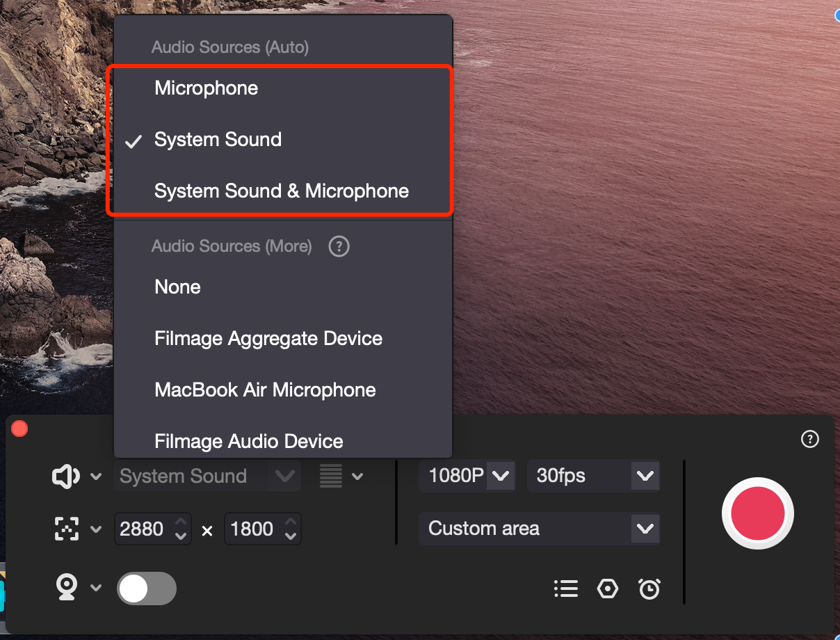Image resolution: width=840 pixels, height=640 pixels.
Task: Click the width field showing 2880
Action: point(152,529)
